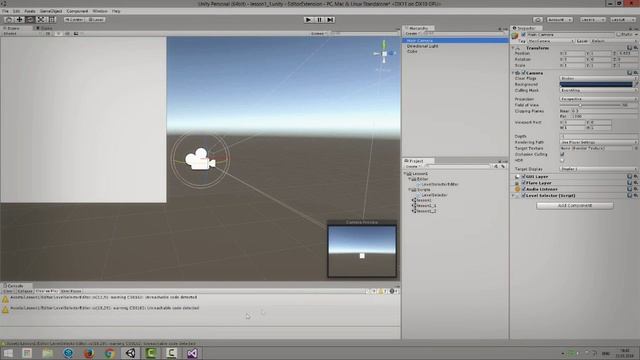This screenshot has height=360, width=640.
Task: Click the Play button
Action: pyautogui.click(x=309, y=20)
